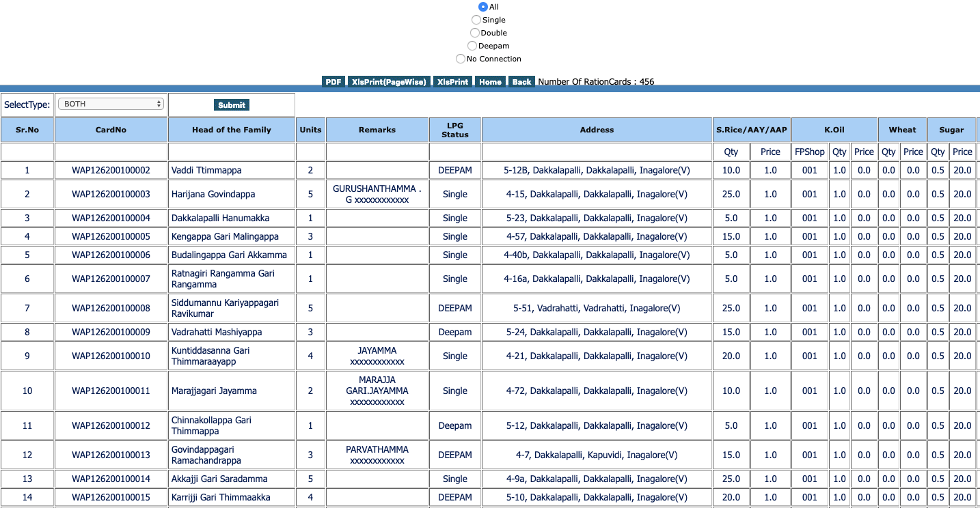Screen dimensions: 980x508
Task: Click card number WAP126200100015
Action: pos(111,497)
